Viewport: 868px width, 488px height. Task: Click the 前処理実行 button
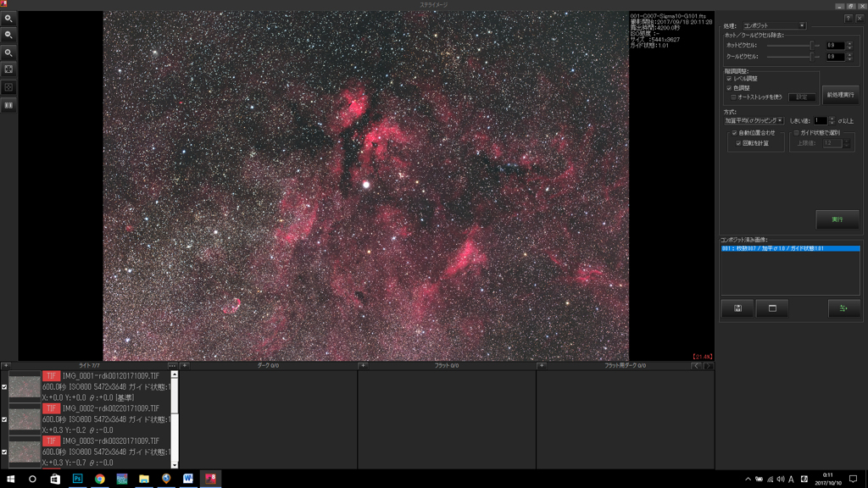pos(840,95)
